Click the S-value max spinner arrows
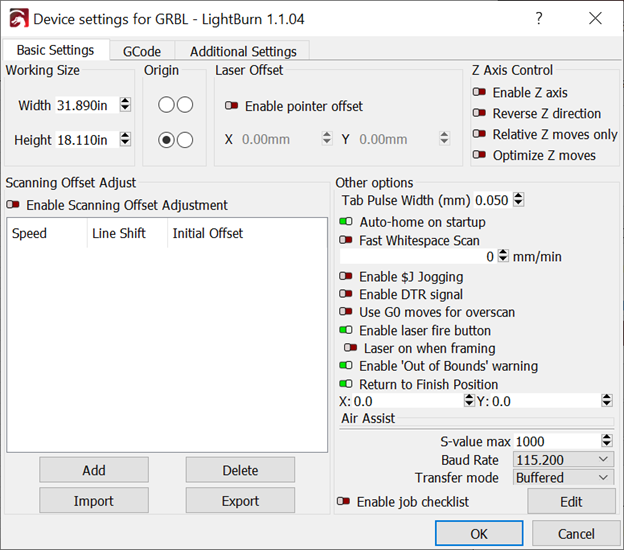This screenshot has width=624, height=550. click(x=607, y=441)
